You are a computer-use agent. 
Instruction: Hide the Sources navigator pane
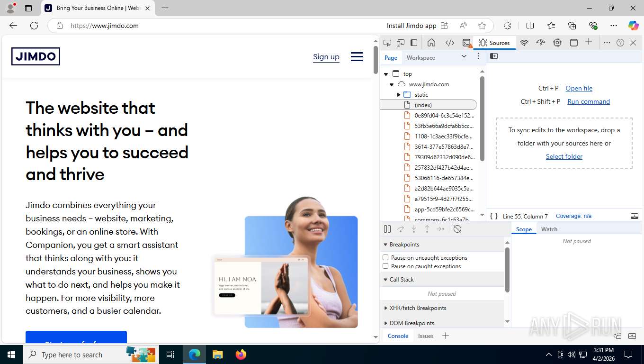pyautogui.click(x=494, y=56)
